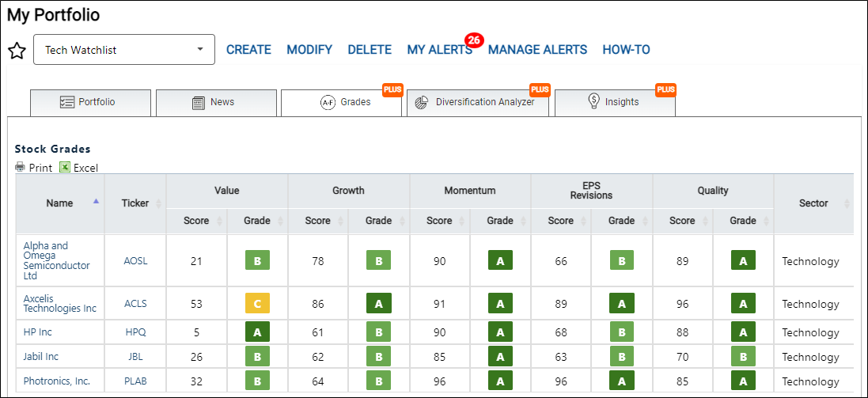Viewport: 868px width, 398px height.
Task: Click the My Portfolio page title
Action: coord(53,15)
